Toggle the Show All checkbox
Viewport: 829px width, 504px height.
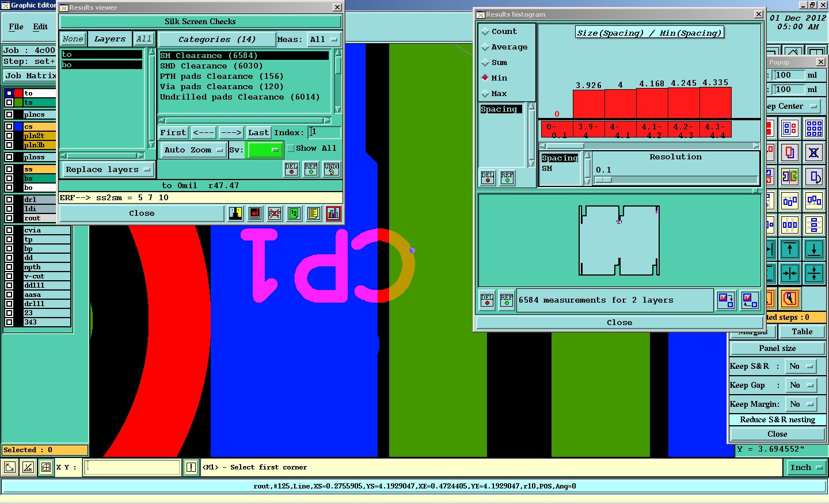coord(291,148)
